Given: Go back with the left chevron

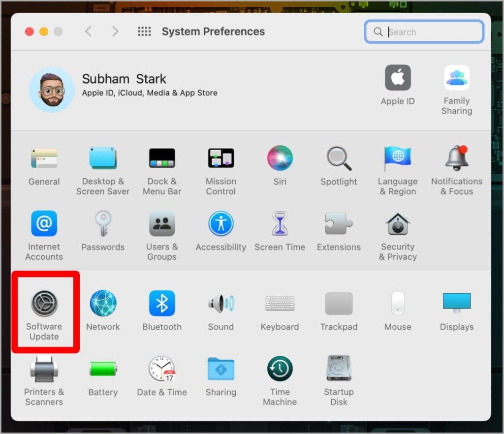Looking at the screenshot, I should (89, 31).
